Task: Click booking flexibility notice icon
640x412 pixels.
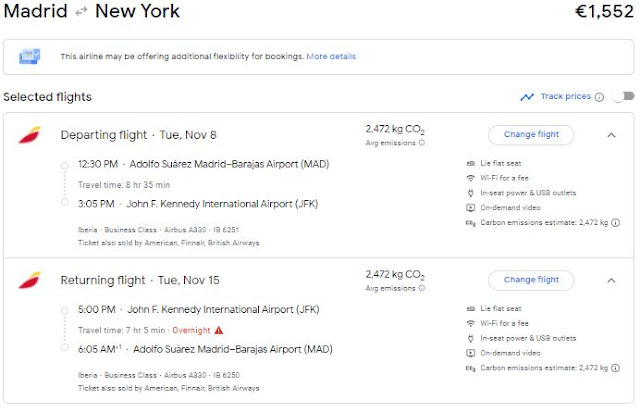Action: tap(31, 55)
